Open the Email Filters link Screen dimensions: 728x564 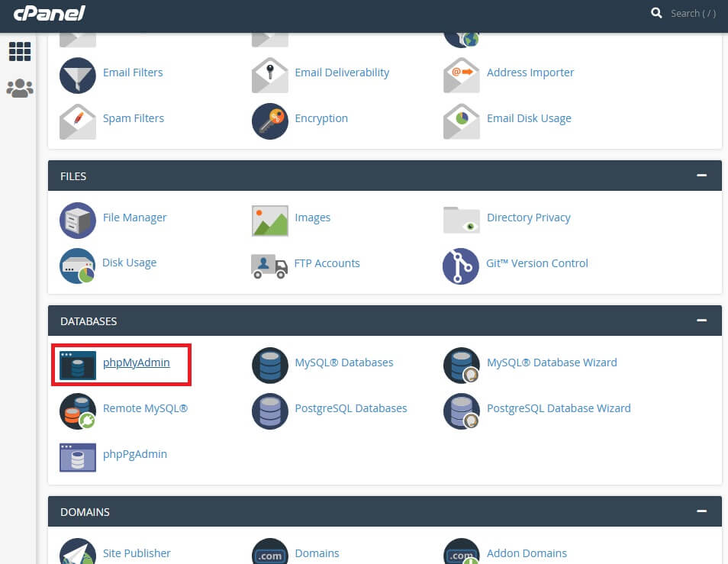pyautogui.click(x=133, y=73)
